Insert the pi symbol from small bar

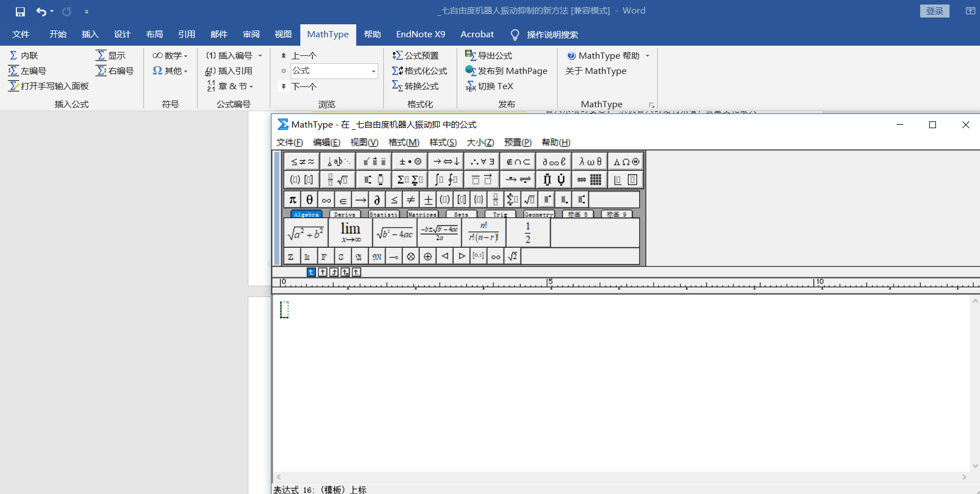coord(292,200)
